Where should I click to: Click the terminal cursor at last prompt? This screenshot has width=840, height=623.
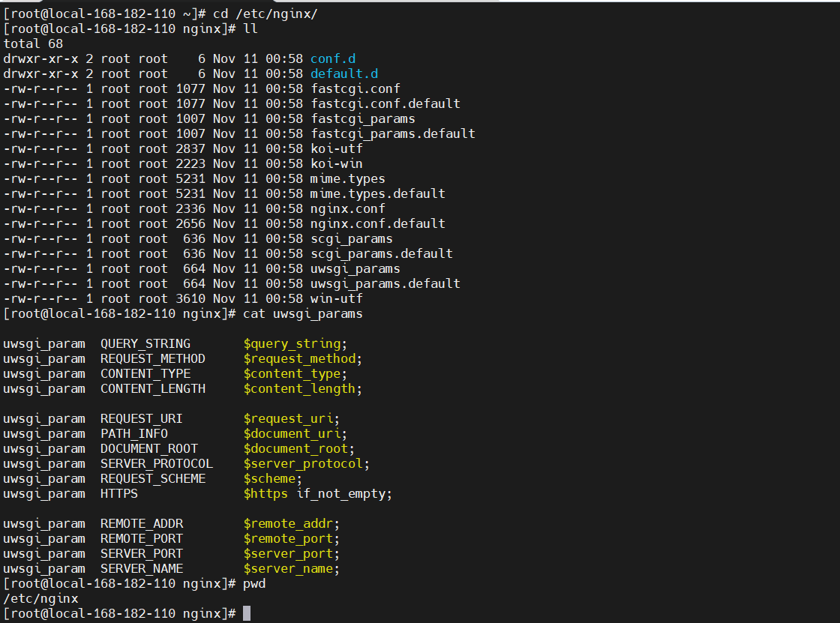click(x=247, y=613)
